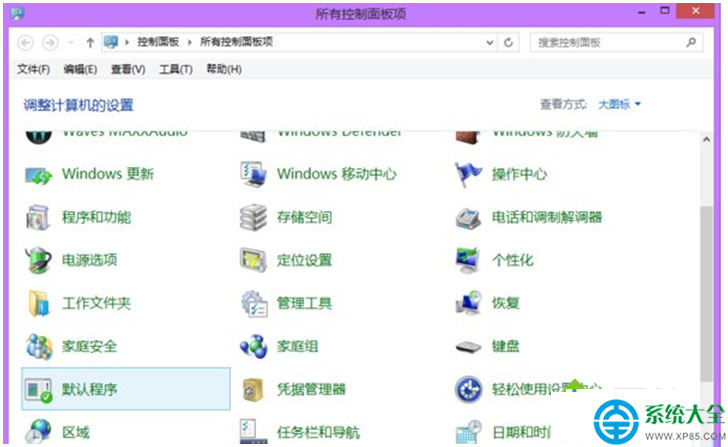Click the 工作文件夹 label
Image resolution: width=728 pixels, height=447 pixels.
point(97,303)
